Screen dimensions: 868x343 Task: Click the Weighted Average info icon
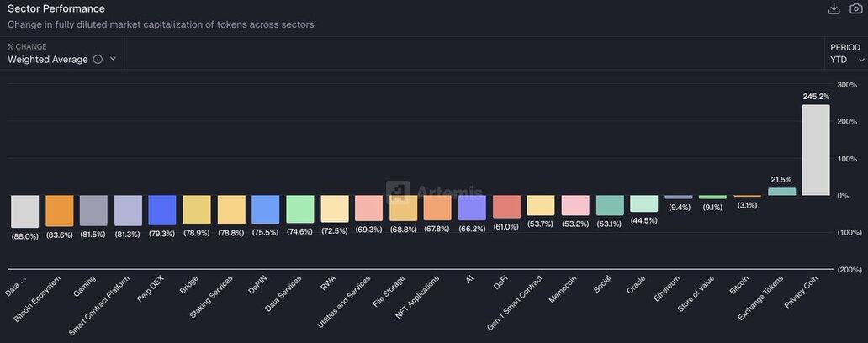click(x=98, y=60)
